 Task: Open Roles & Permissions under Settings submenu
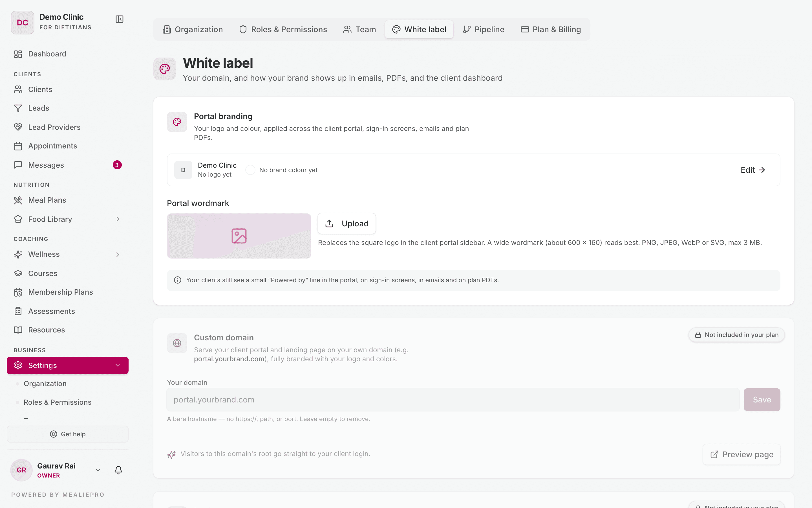click(58, 402)
